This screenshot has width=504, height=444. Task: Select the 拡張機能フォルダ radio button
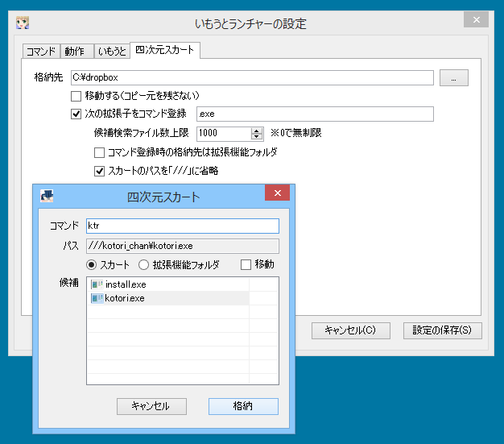click(x=143, y=265)
